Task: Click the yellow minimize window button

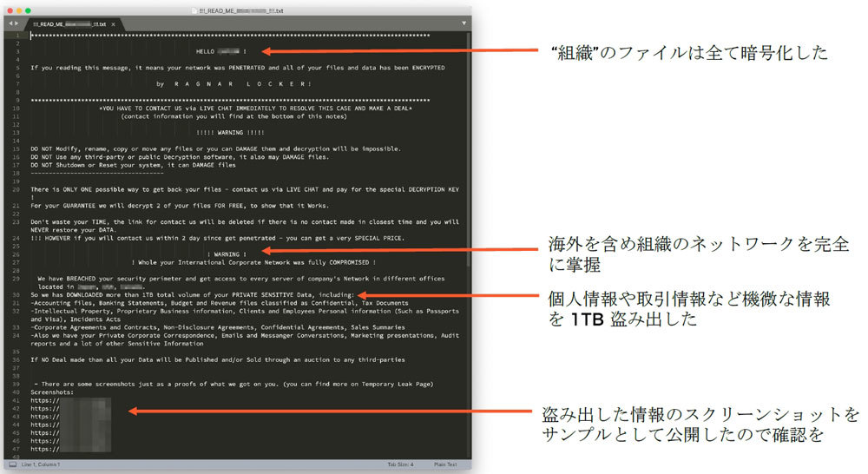Action: coord(19,10)
